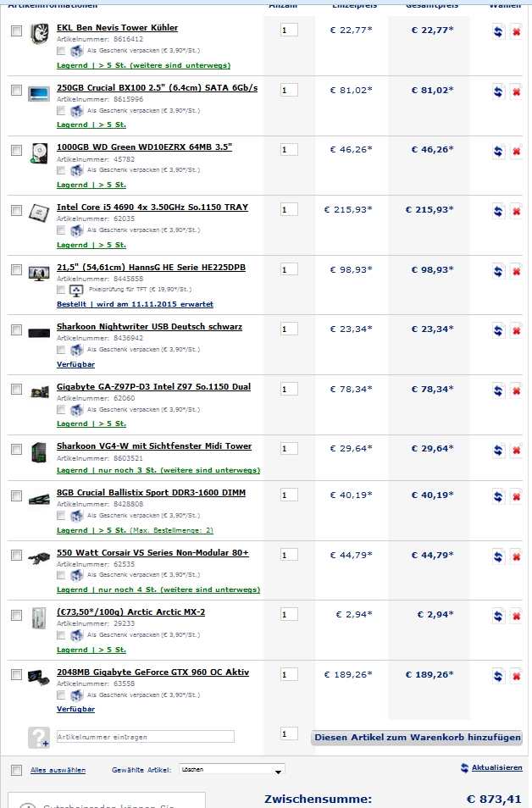Open HannsG monitor thumbnail image
Viewport: 532px width, 808px height.
[39, 273]
